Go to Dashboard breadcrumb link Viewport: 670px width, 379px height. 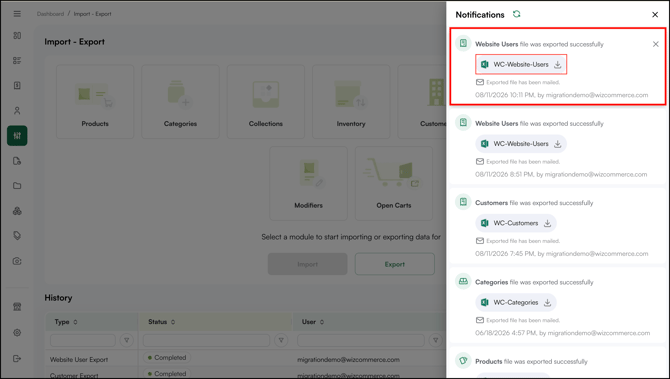tap(50, 14)
